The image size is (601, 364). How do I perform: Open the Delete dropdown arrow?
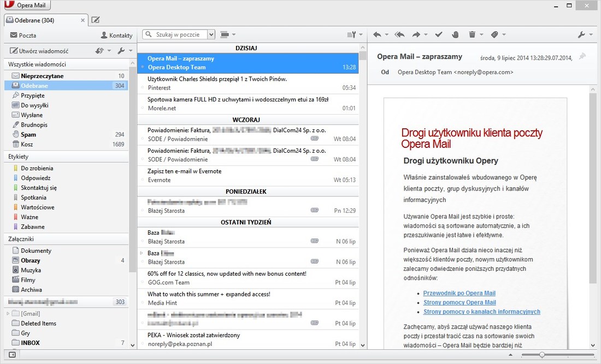(481, 35)
